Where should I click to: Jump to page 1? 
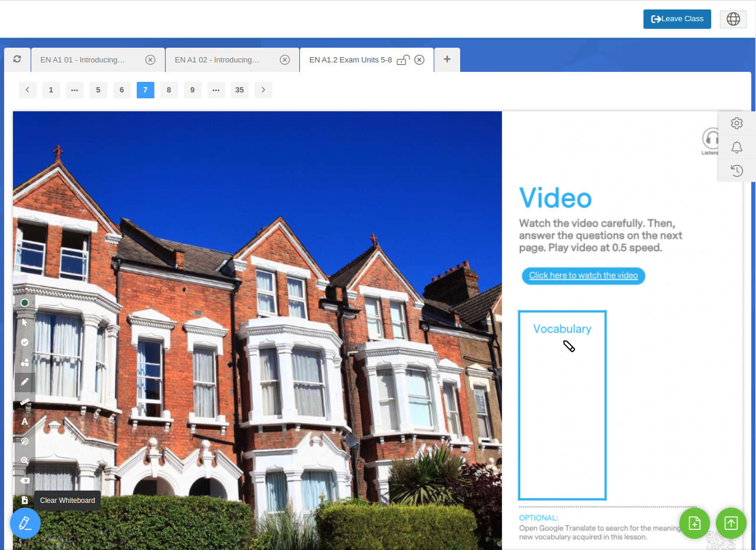click(51, 90)
